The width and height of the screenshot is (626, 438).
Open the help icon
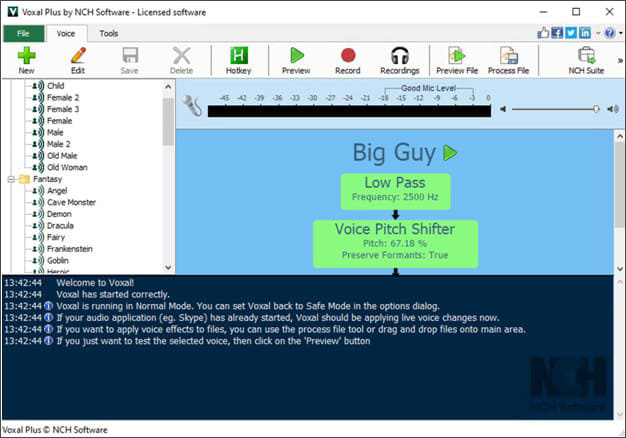(610, 33)
